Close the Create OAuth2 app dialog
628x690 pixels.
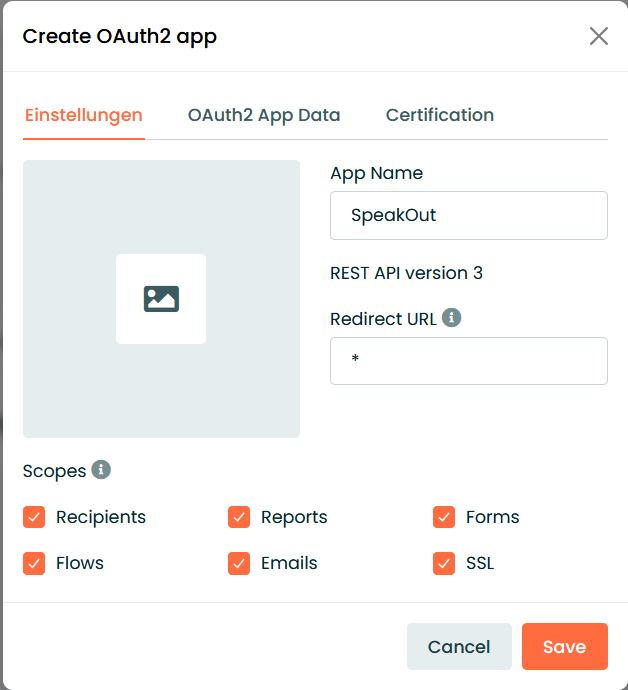point(599,36)
